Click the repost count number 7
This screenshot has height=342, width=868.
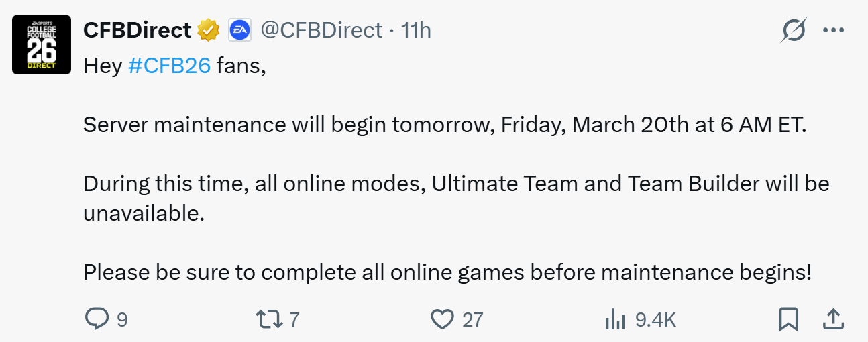tap(294, 320)
